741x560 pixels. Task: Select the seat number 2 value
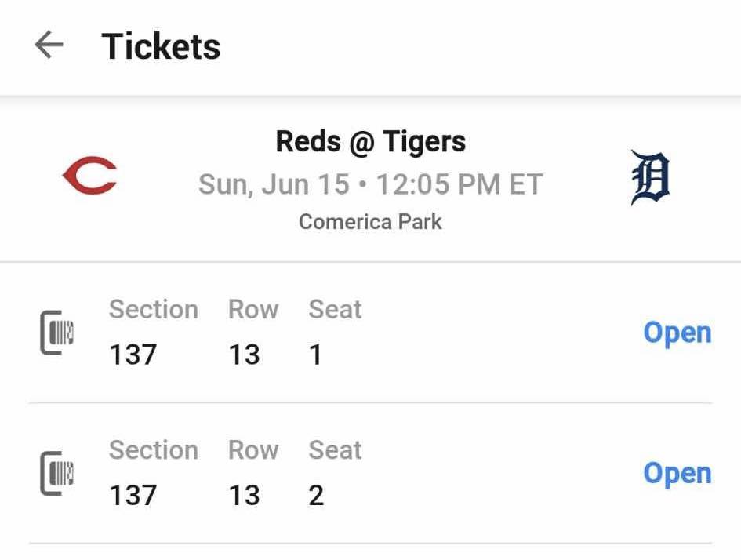click(x=316, y=495)
